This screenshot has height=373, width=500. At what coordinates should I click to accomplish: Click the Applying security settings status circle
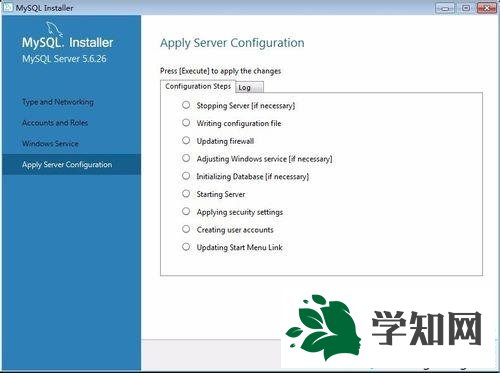(186, 211)
